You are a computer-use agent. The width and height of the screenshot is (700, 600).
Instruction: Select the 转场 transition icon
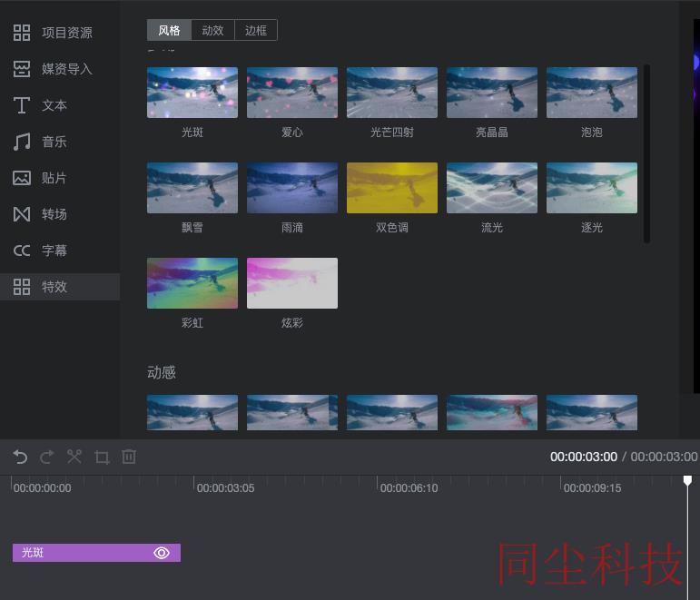pyautogui.click(x=22, y=214)
